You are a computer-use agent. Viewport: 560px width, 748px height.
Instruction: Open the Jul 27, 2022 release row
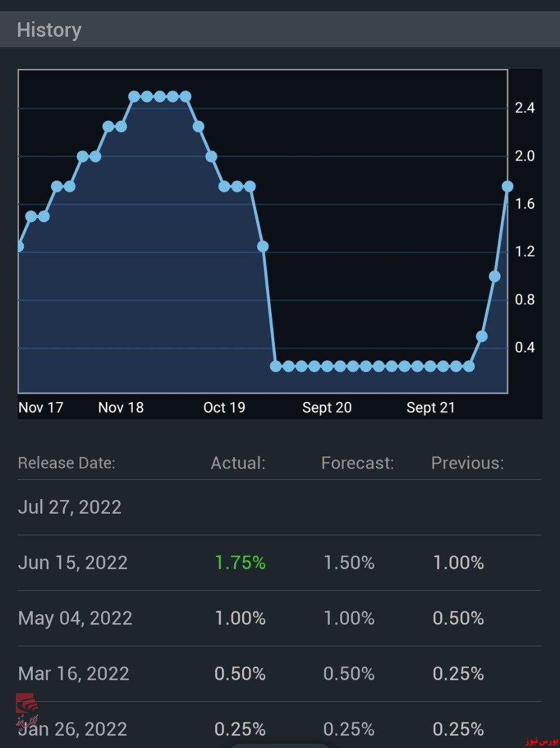(x=279, y=507)
